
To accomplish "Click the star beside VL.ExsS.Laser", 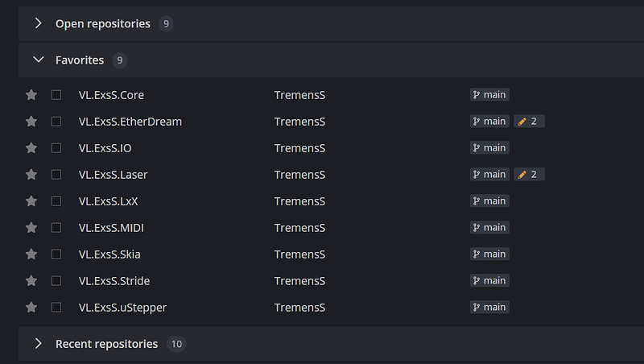I will 31,175.
